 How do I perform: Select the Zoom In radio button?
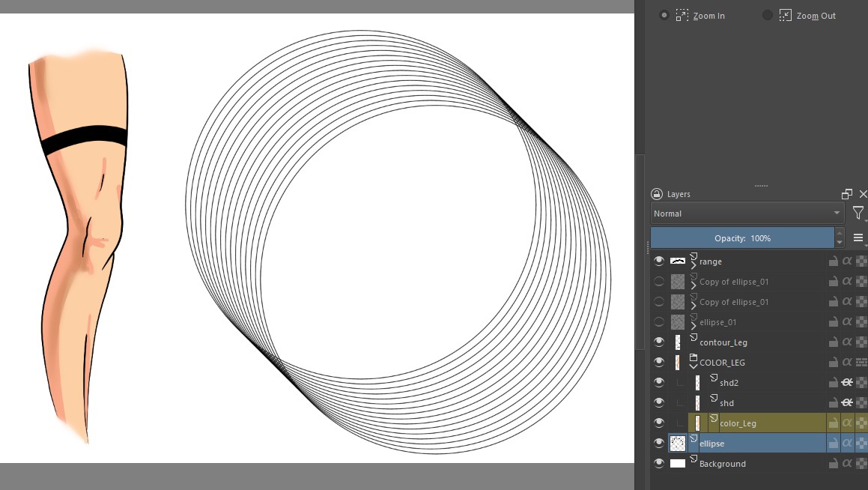click(664, 15)
